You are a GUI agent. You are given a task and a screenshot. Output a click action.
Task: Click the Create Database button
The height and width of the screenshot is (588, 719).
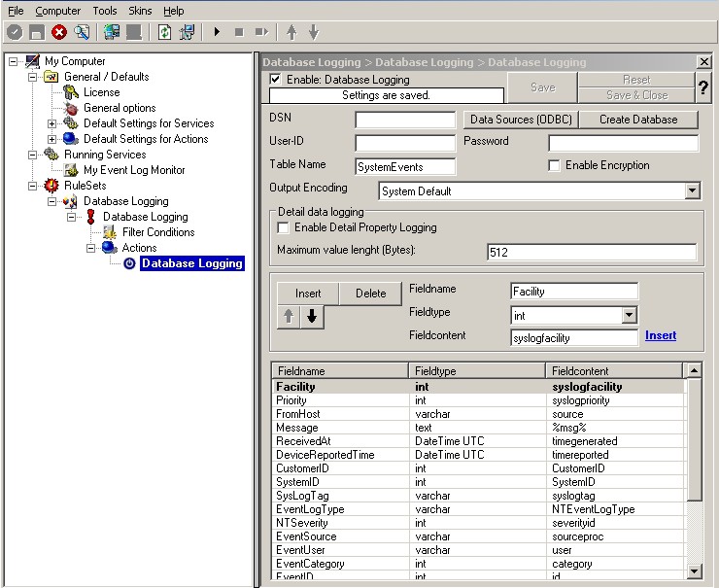(x=638, y=120)
